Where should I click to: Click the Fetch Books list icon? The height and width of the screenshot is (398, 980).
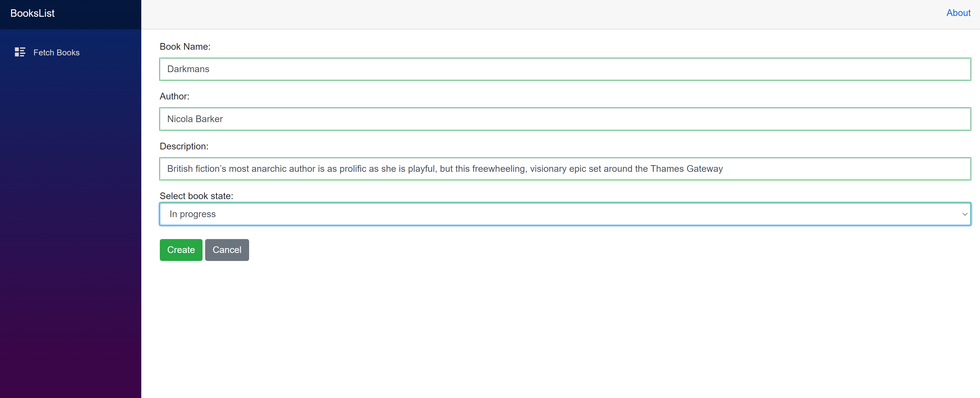click(20, 52)
